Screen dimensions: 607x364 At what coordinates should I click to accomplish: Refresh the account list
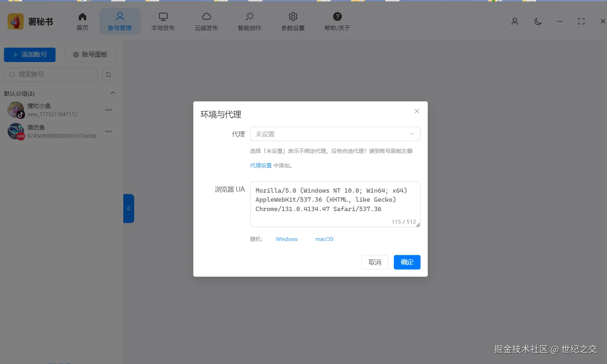pos(108,74)
